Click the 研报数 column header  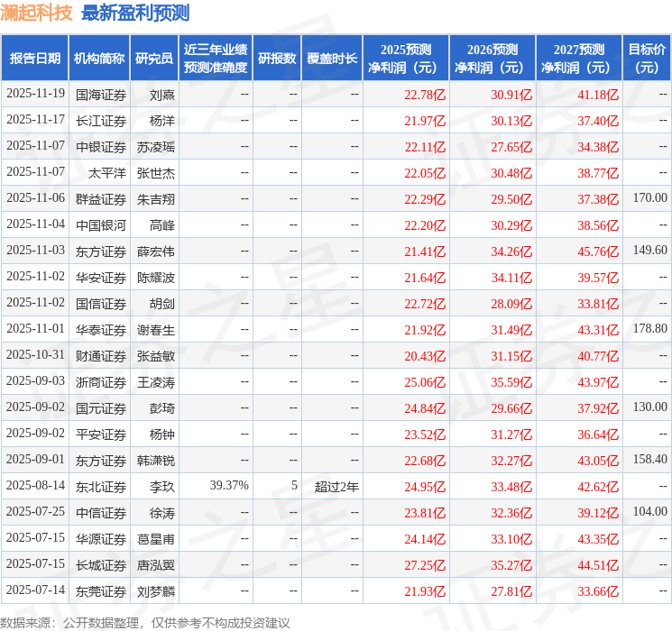pyautogui.click(x=277, y=59)
